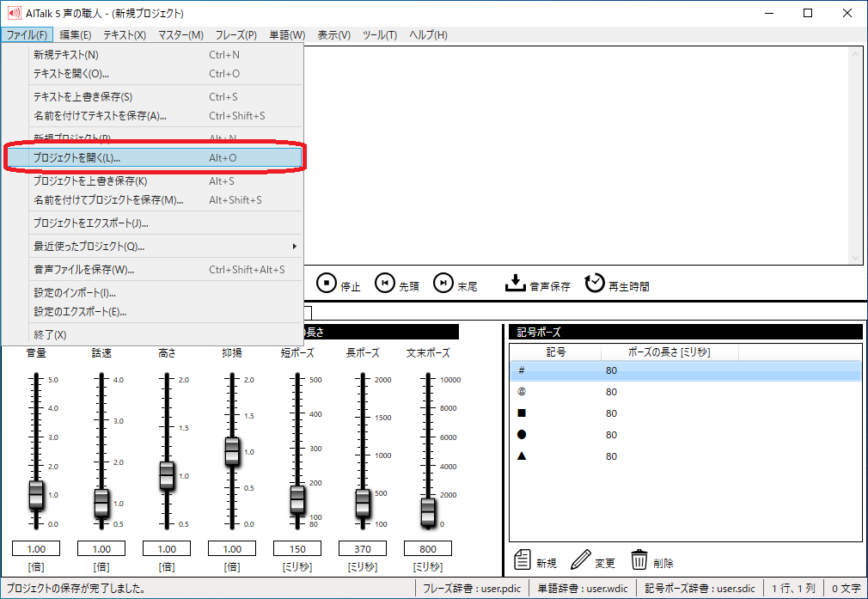Click the 文末ポーズ slider handle
Screen dimensions: 868x599
tap(428, 511)
